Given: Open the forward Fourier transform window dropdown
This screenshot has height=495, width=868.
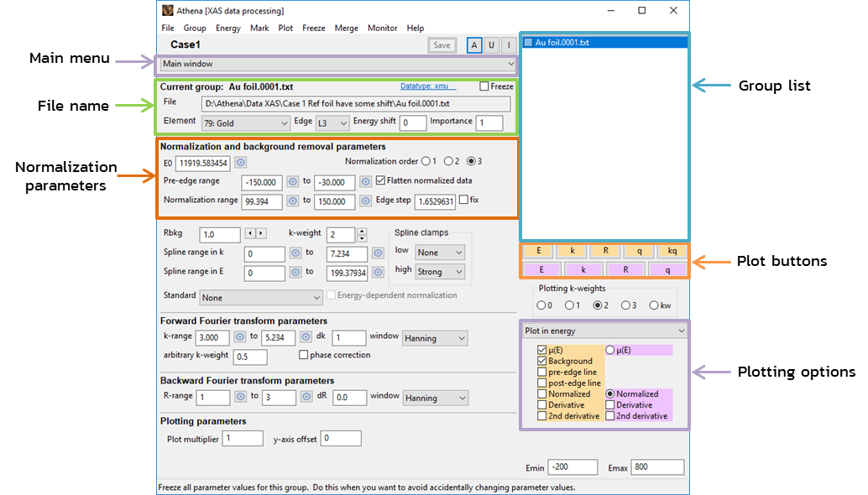Looking at the screenshot, I should [435, 338].
